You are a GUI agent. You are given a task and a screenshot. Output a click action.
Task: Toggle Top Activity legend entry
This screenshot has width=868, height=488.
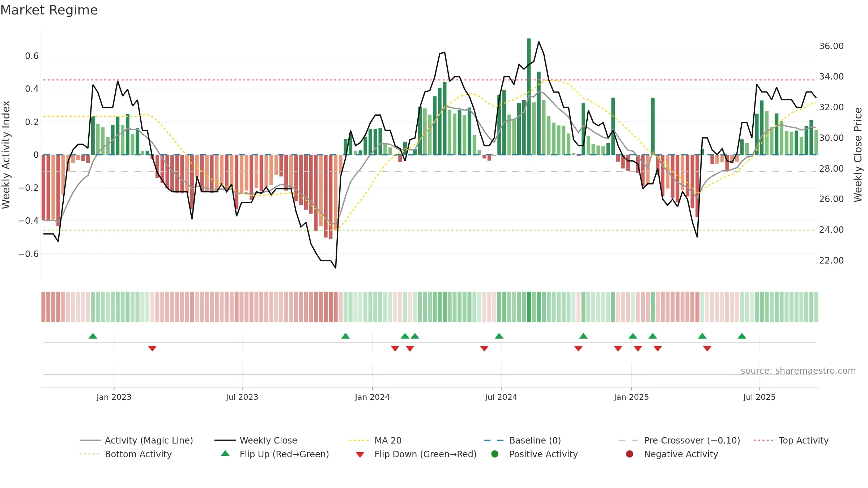click(x=791, y=440)
